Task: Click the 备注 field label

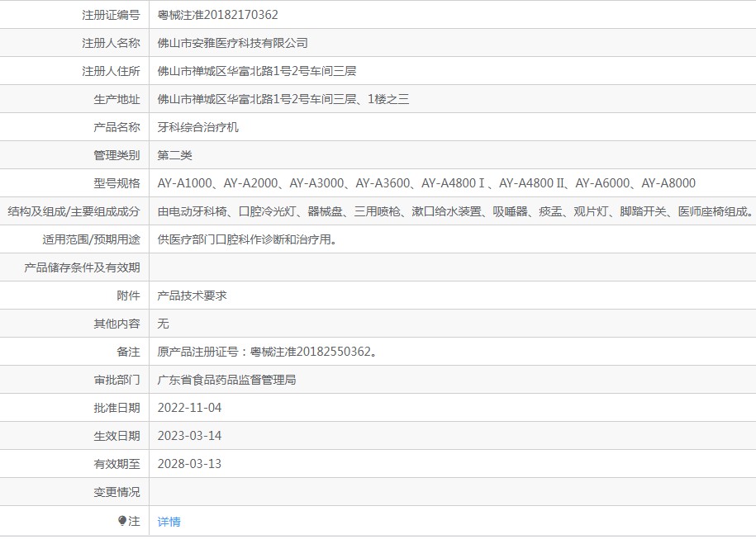Action: click(128, 352)
